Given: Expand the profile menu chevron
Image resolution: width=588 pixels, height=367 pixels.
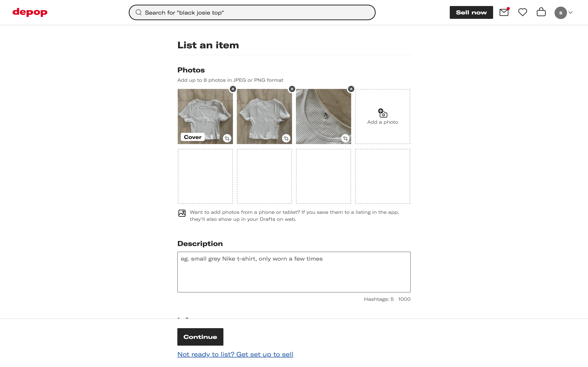Looking at the screenshot, I should click(571, 13).
